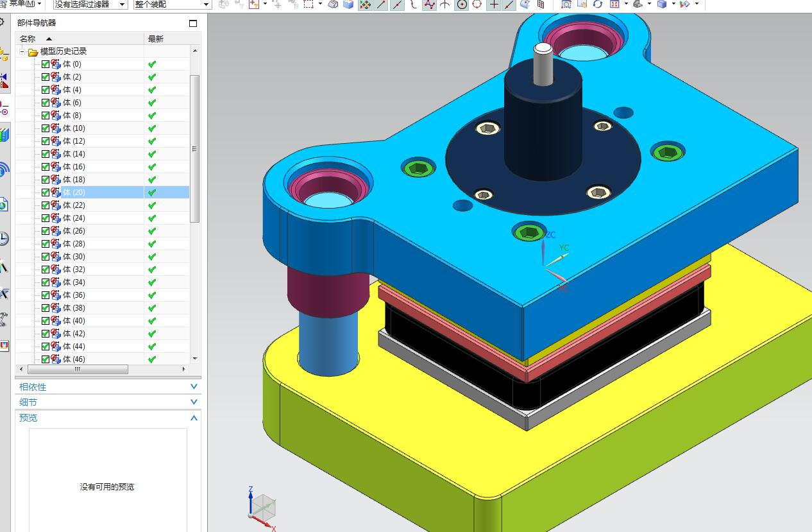
Task: Select the 体 (26) tree item
Action: tap(74, 231)
